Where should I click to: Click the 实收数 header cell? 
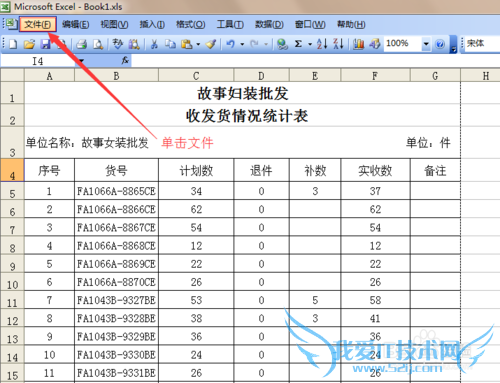point(375,170)
